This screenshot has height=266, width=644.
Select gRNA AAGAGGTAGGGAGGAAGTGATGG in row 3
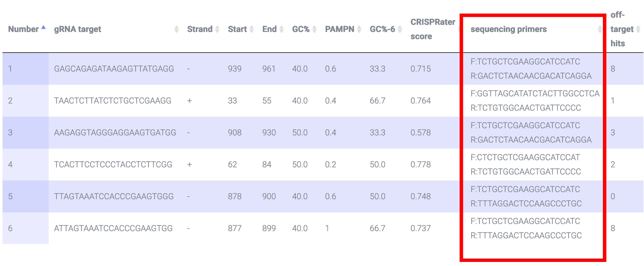tap(115, 133)
